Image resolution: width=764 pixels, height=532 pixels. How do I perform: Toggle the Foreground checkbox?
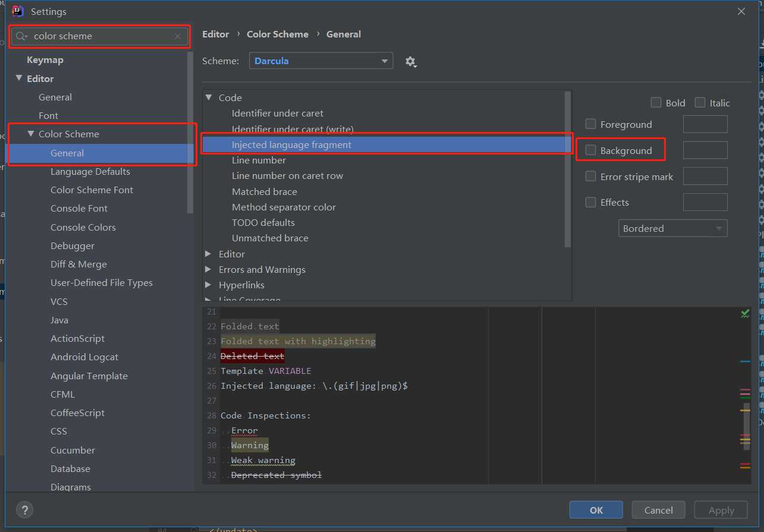[x=590, y=124]
